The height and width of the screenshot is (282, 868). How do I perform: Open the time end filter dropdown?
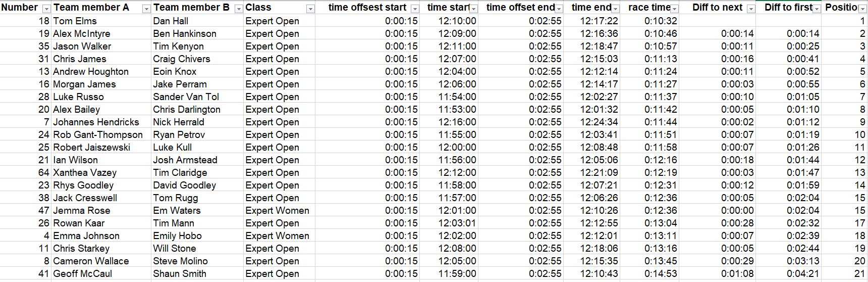pyautogui.click(x=616, y=9)
